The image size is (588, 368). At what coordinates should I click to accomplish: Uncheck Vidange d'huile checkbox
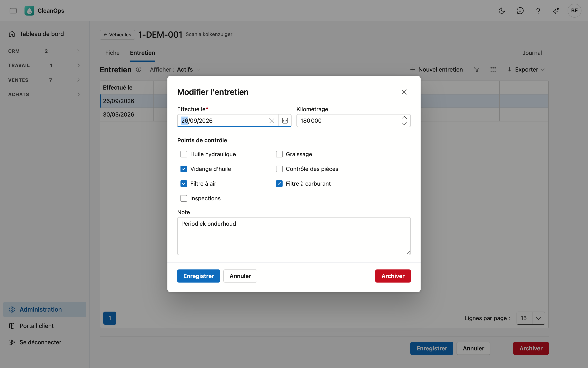(184, 169)
